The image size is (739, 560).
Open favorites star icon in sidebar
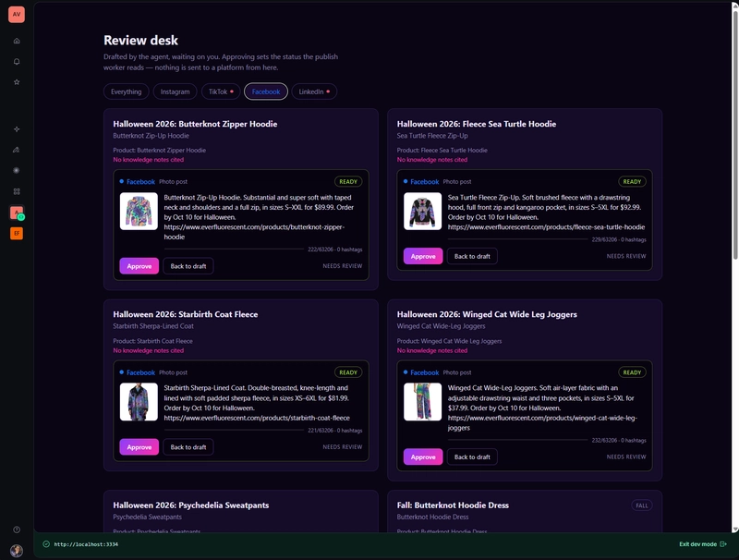(x=17, y=82)
